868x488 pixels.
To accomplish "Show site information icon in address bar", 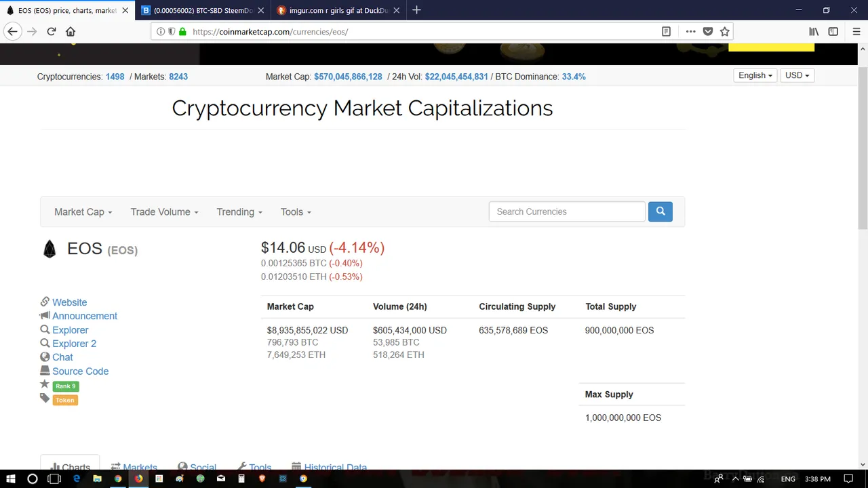I will pyautogui.click(x=161, y=32).
